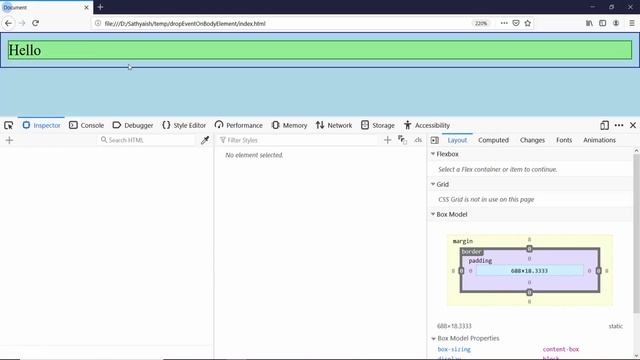Click the margin label in box model
640x360 pixels.
point(462,241)
